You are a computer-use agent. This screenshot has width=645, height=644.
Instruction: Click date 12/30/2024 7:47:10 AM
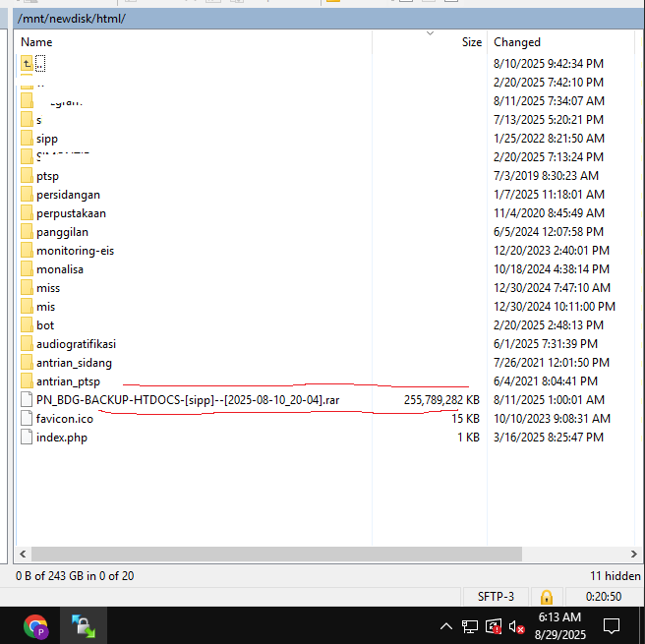click(x=552, y=287)
